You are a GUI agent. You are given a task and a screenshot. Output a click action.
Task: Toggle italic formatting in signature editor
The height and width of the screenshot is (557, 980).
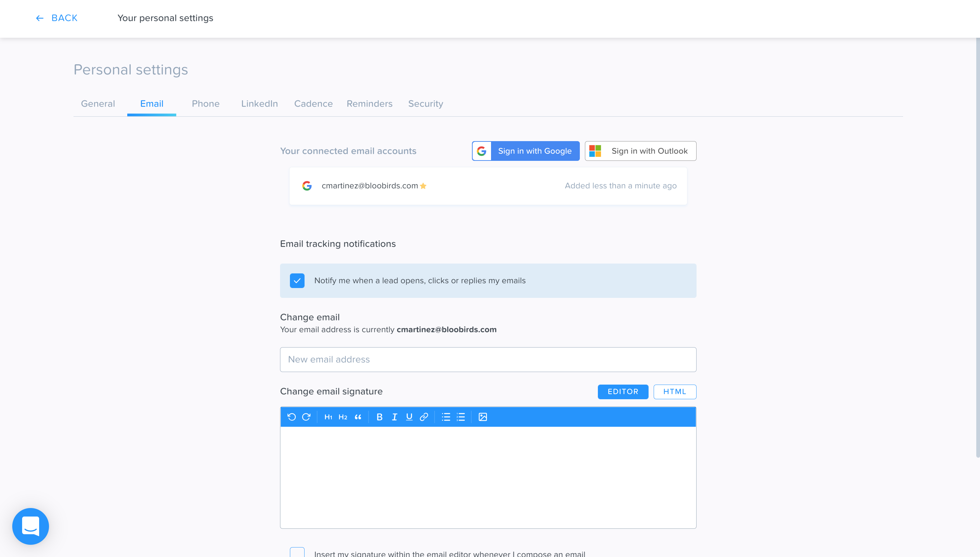pyautogui.click(x=394, y=417)
